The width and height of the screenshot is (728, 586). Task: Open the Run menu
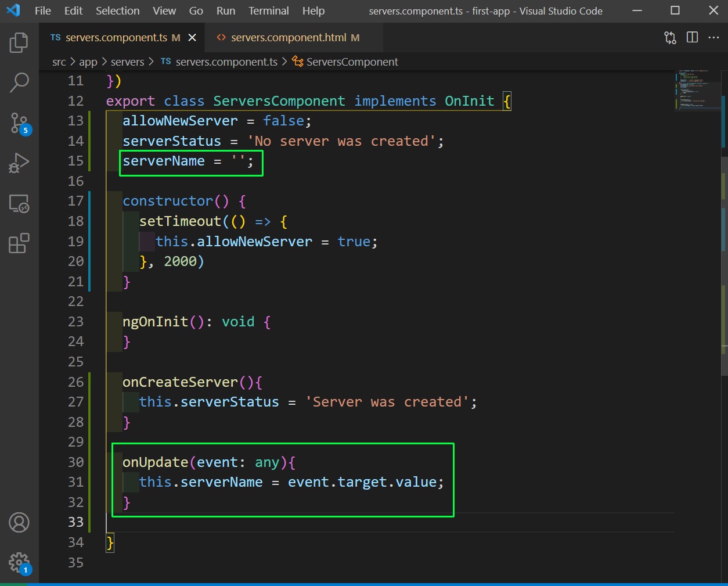[226, 10]
